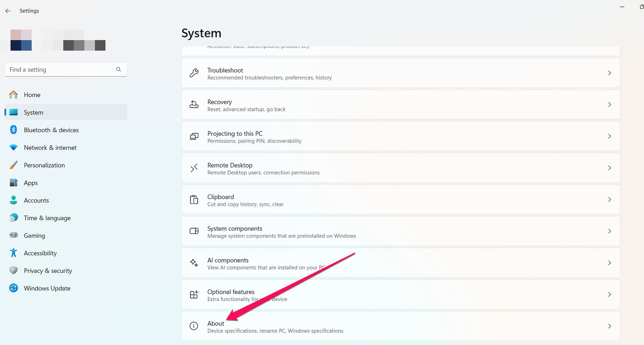
Task: Go back using the back arrow
Action: (8, 11)
